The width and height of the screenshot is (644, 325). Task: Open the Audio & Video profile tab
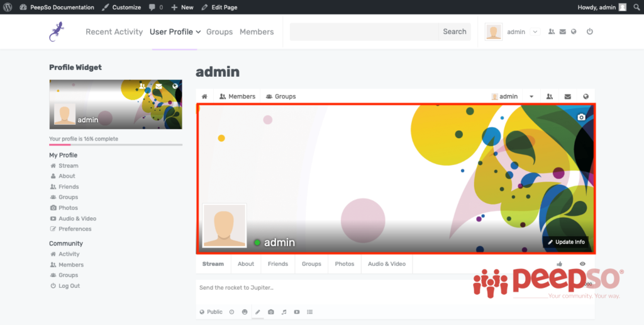[x=386, y=264]
